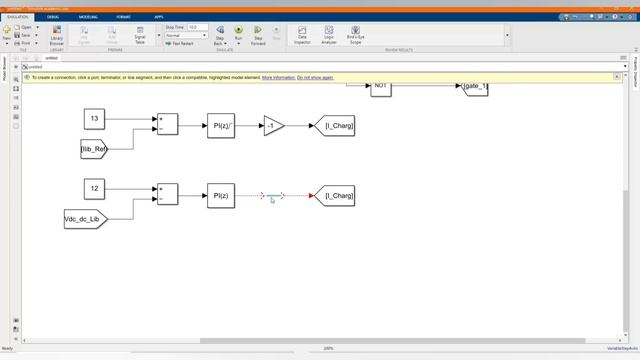
Task: Click the Do not show again link
Action: [x=315, y=78]
